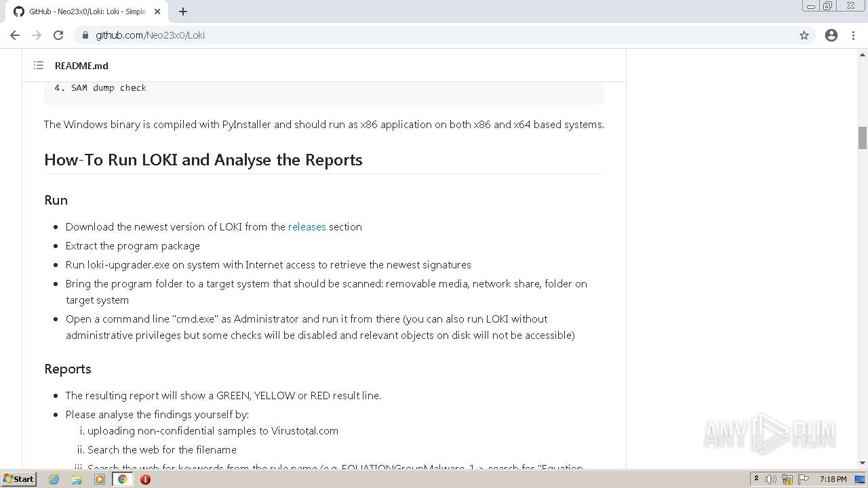This screenshot has width=868, height=488.
Task: Click the 'Open a command line "cmd.exe"' bullet
Action: (320, 327)
